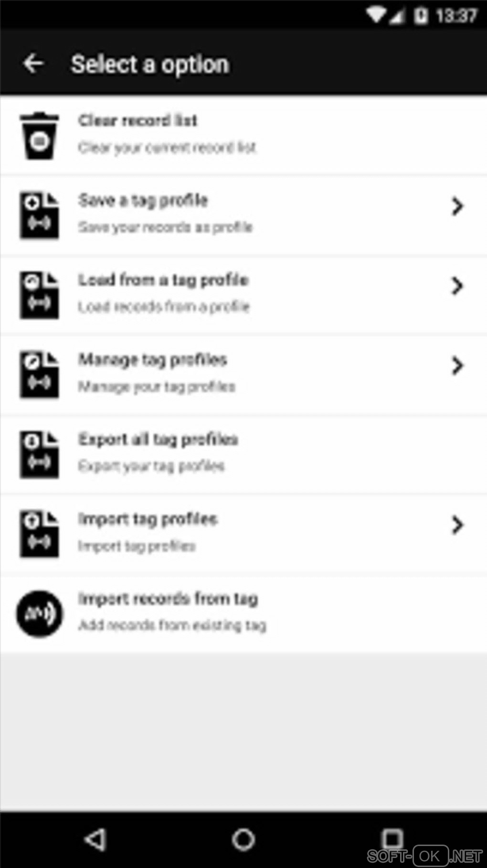Tap the Android back navigation triangle
This screenshot has width=487, height=868.
click(95, 839)
